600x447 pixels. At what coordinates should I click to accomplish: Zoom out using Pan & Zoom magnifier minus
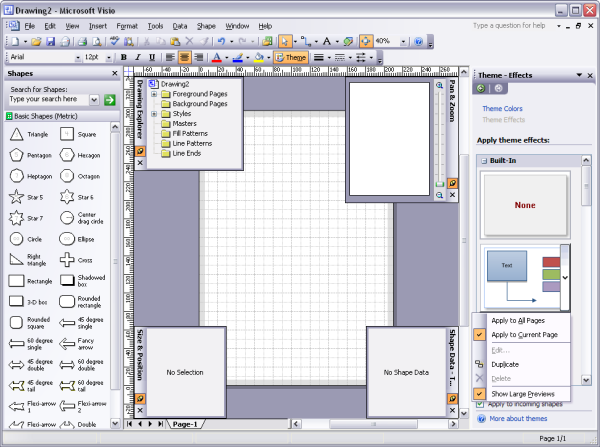click(439, 195)
